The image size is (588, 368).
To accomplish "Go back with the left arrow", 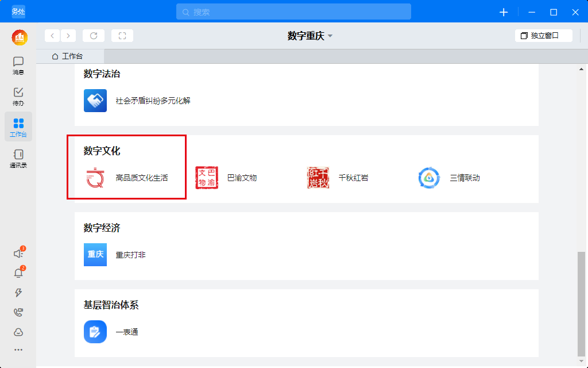I will point(52,36).
